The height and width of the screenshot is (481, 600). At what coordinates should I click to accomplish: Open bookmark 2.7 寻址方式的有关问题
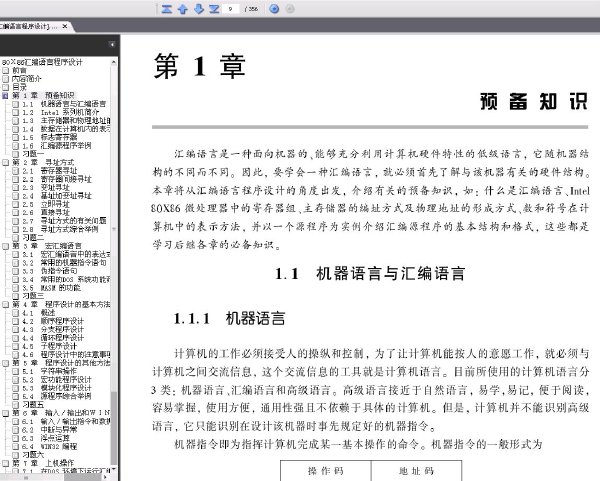(64, 221)
